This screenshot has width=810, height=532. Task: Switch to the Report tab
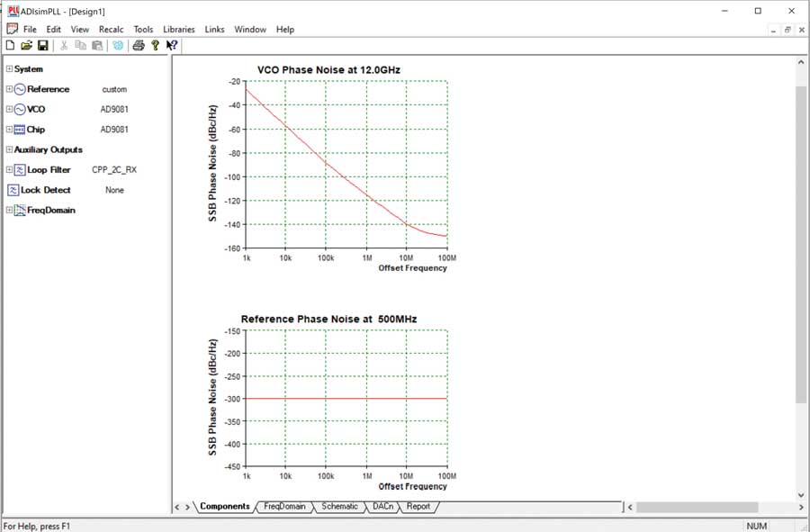coord(418,507)
